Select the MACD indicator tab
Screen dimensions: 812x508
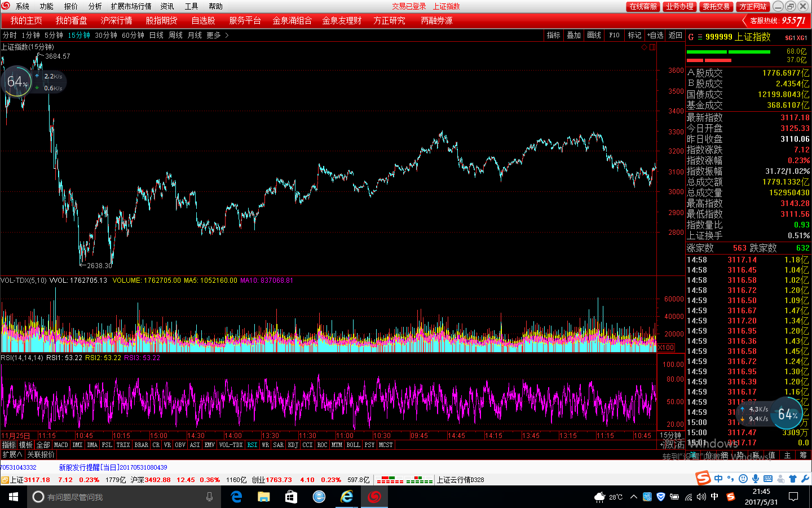pyautogui.click(x=61, y=445)
